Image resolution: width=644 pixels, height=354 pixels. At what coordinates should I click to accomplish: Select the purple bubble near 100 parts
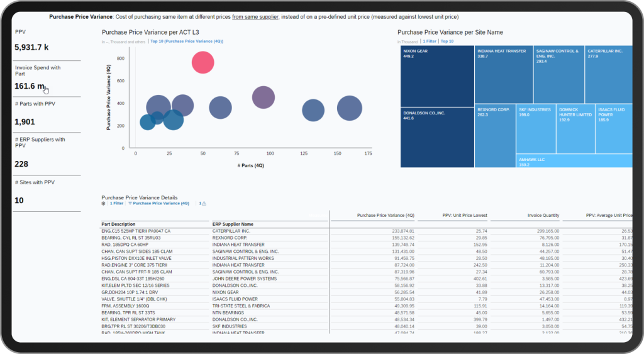click(x=264, y=97)
